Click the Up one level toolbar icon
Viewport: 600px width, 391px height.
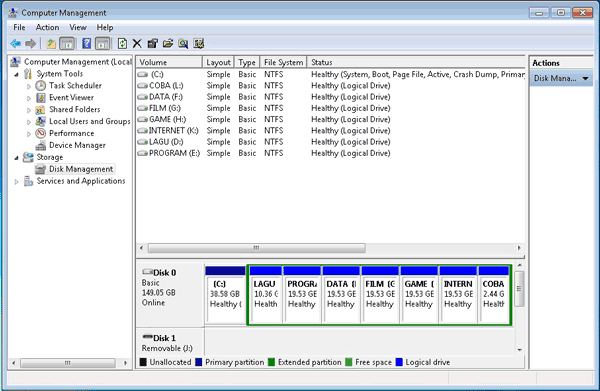[x=51, y=44]
